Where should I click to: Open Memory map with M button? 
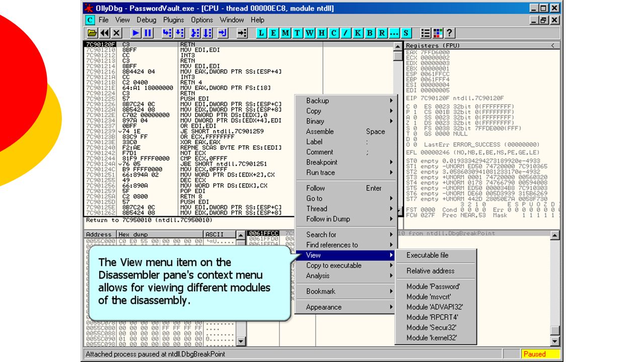click(286, 33)
